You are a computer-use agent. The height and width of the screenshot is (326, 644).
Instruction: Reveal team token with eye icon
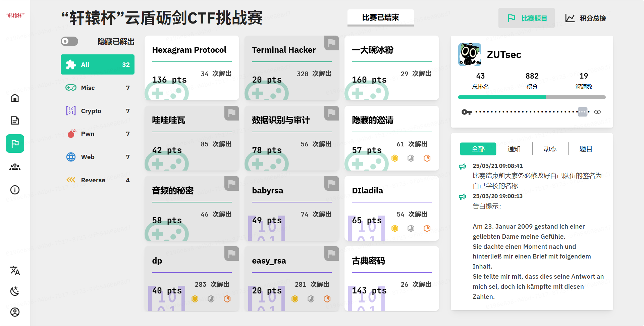point(597,112)
